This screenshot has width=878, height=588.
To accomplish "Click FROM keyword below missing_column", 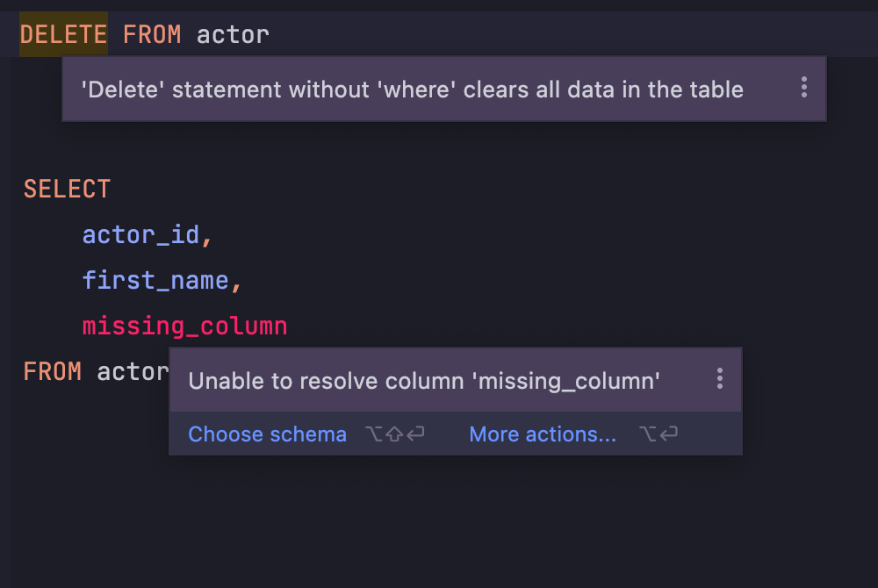I will 53,371.
